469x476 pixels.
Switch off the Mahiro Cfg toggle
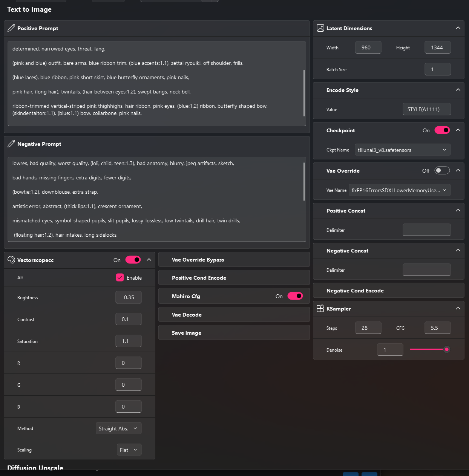[295, 296]
